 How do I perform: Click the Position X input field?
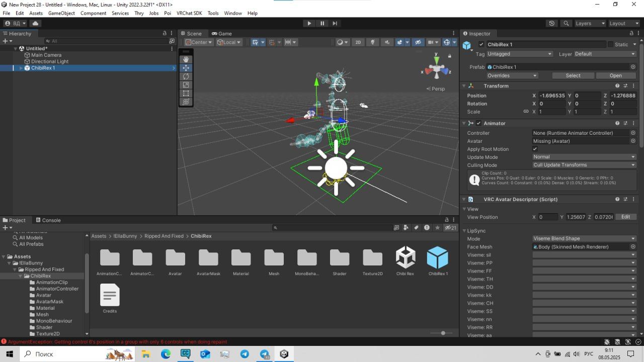[x=552, y=96]
